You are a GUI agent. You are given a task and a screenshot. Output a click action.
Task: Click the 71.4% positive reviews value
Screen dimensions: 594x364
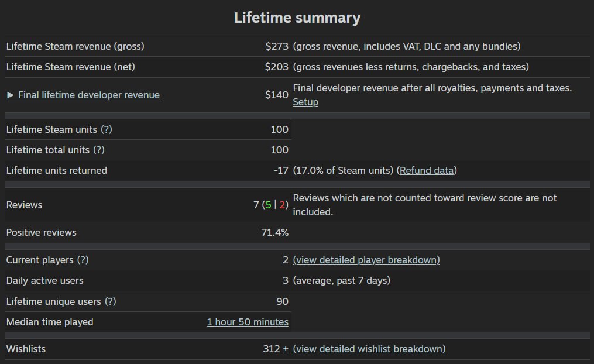coord(275,232)
